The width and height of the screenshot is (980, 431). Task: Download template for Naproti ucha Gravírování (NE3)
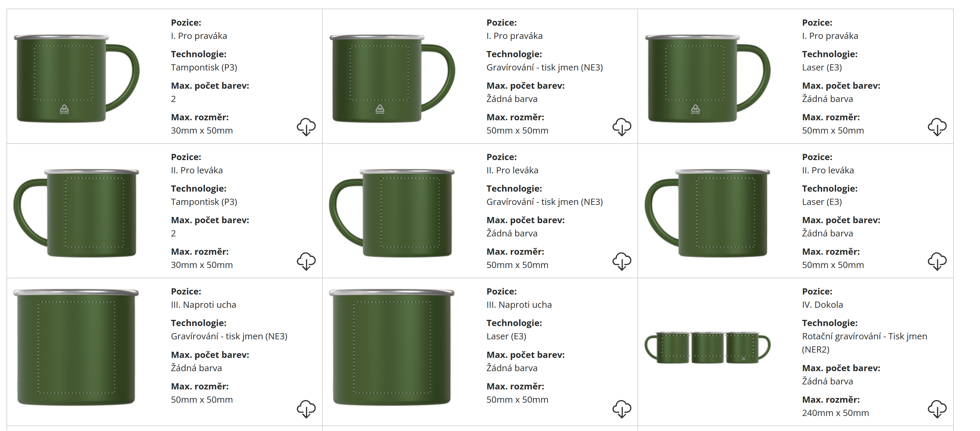306,409
